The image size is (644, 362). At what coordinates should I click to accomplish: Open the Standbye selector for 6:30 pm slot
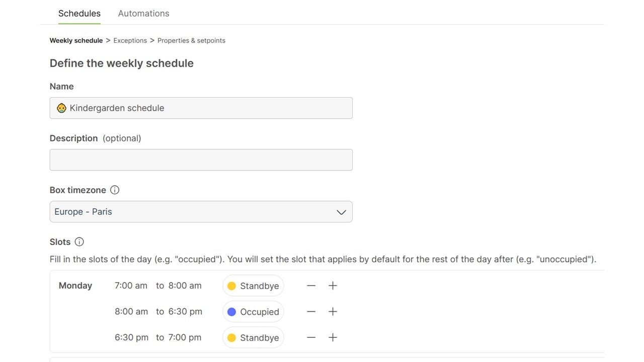253,337
